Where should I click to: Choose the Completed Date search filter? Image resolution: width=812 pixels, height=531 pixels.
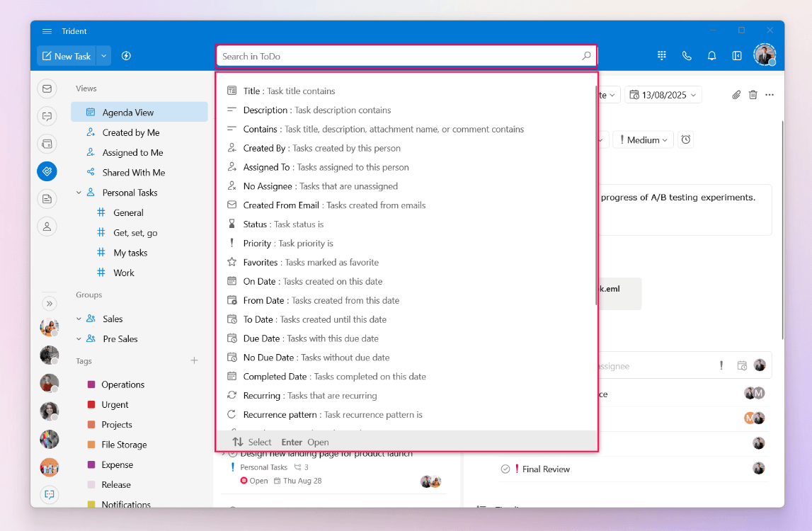(406, 377)
